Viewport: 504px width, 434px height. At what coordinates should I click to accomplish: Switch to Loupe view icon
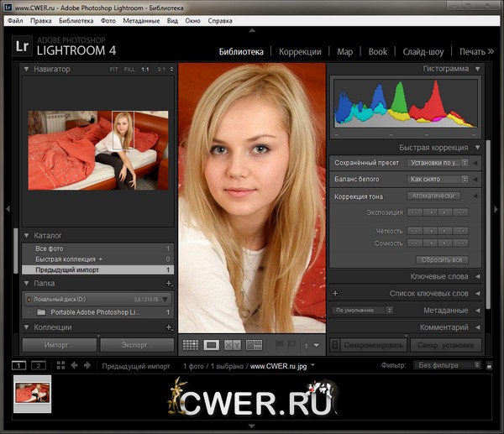(x=212, y=344)
